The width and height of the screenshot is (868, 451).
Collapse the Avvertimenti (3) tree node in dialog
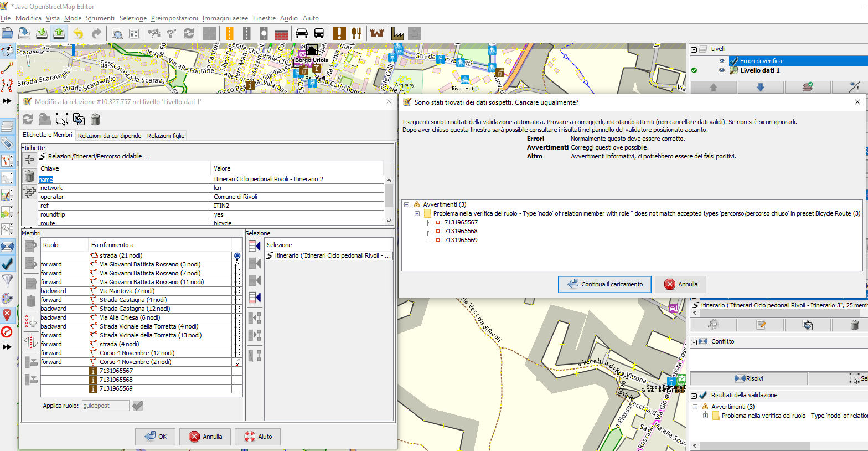coord(406,204)
